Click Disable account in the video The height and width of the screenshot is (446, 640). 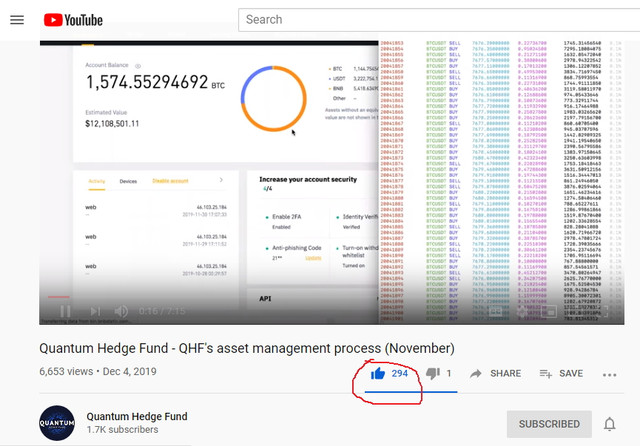click(170, 181)
